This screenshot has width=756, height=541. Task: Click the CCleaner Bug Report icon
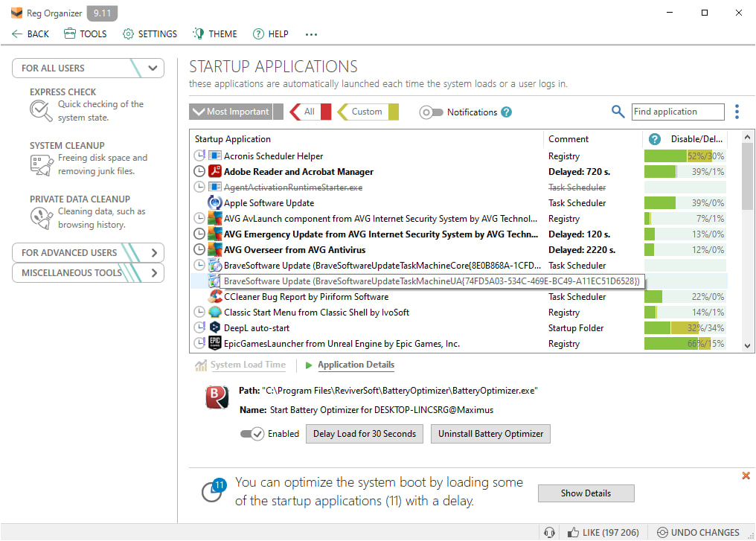[x=215, y=296]
